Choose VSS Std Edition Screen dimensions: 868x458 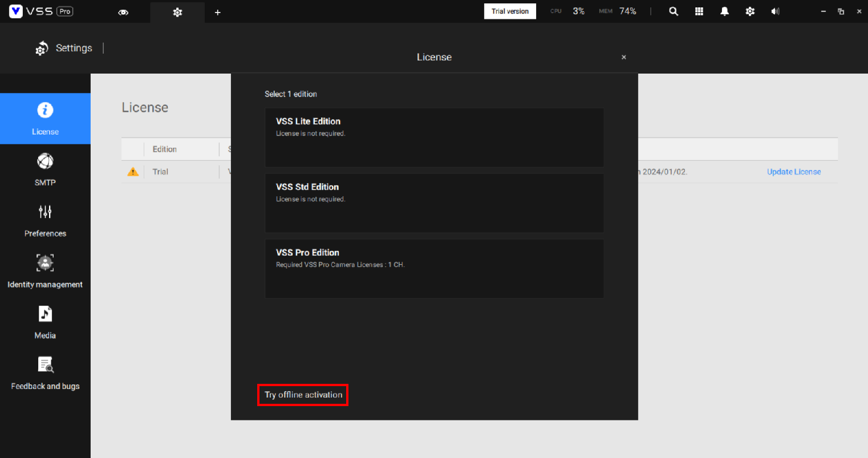pos(434,203)
